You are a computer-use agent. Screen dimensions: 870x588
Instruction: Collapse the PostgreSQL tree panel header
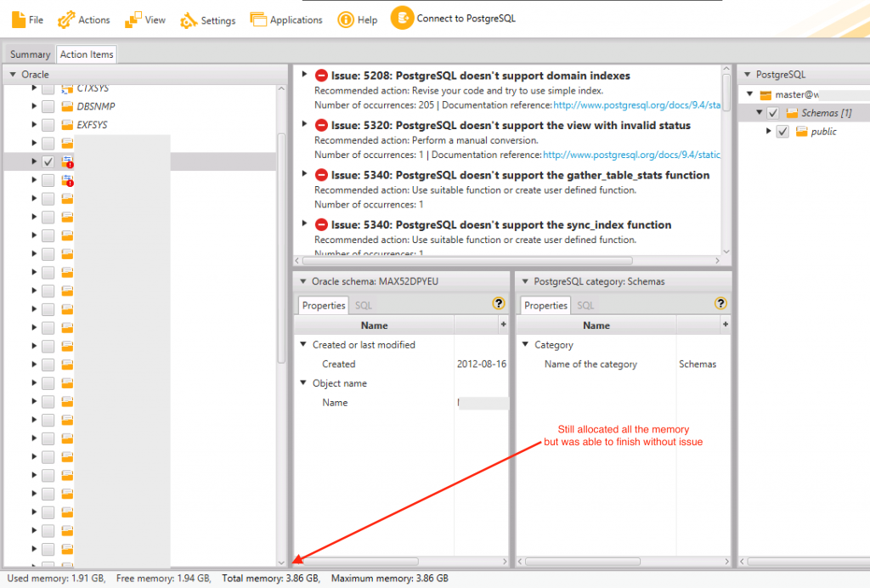[x=748, y=74]
